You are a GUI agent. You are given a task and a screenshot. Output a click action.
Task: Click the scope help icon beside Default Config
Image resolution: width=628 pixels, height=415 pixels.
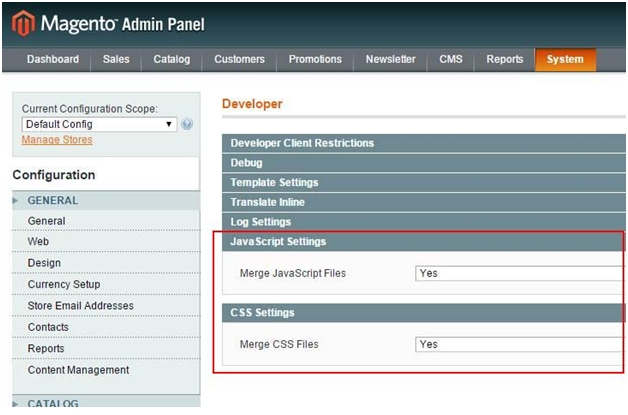click(187, 124)
